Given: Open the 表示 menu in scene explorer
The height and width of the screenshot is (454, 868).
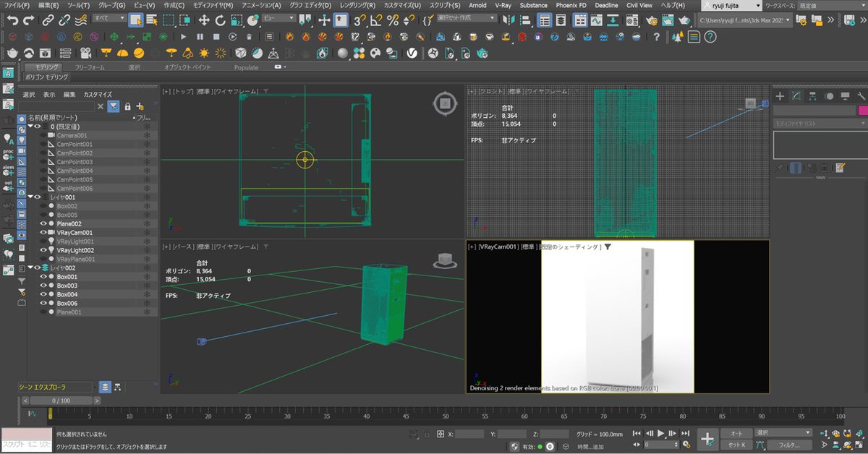Looking at the screenshot, I should (49, 94).
